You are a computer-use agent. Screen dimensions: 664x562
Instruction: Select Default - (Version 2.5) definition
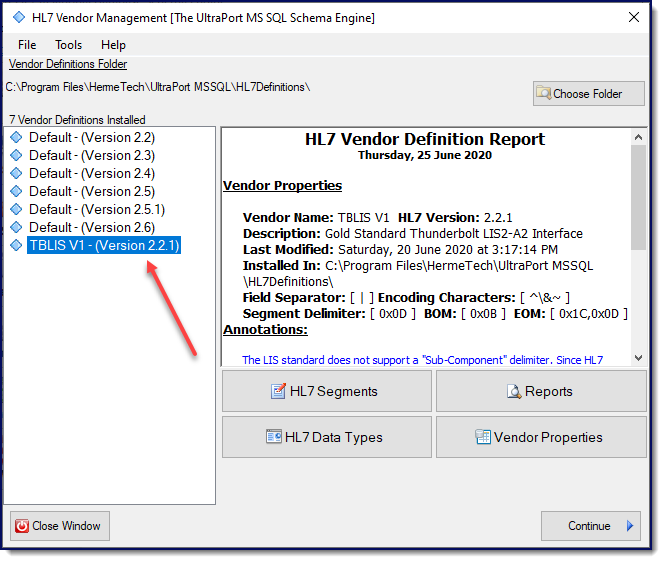pos(91,191)
